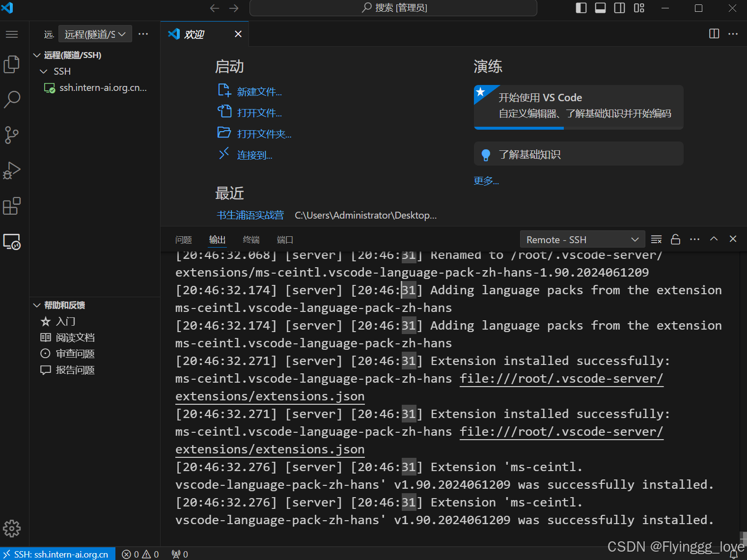Image resolution: width=747 pixels, height=560 pixels.
Task: Click the 新建文件... link
Action: click(259, 92)
